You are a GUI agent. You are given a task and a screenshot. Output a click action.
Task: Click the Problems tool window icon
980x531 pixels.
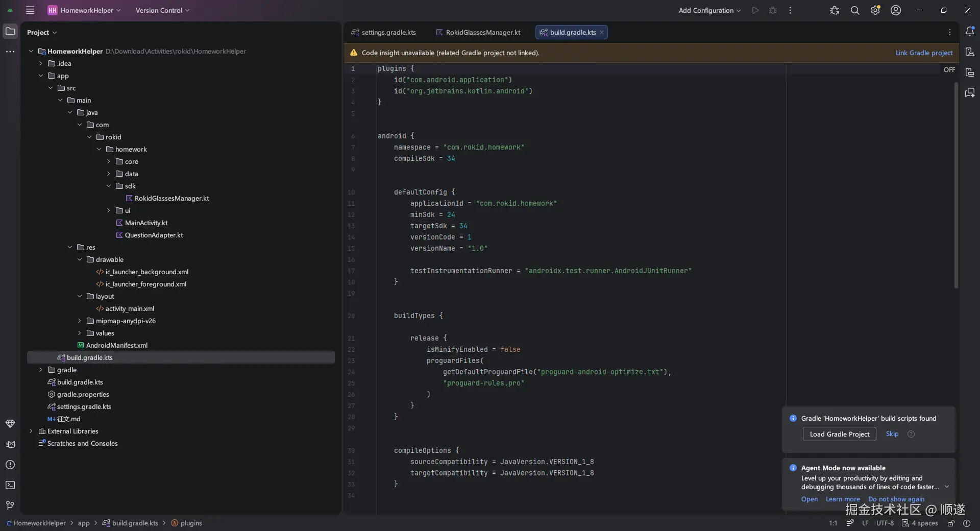pyautogui.click(x=10, y=465)
